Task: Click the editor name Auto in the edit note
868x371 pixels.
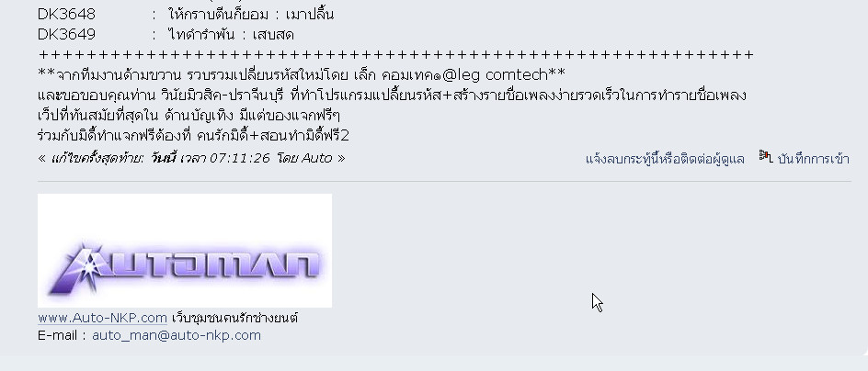Action: pyautogui.click(x=316, y=159)
